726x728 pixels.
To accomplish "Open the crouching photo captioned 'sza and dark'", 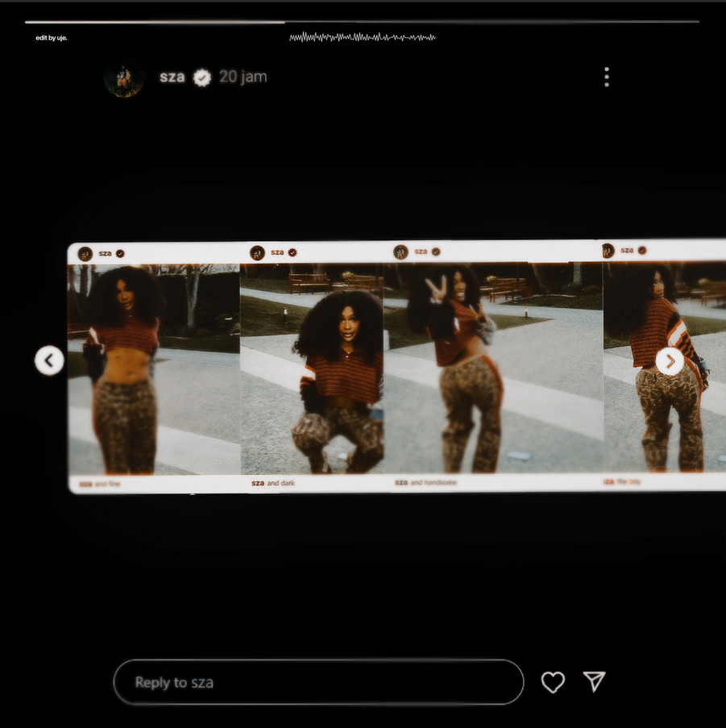I will [312, 368].
